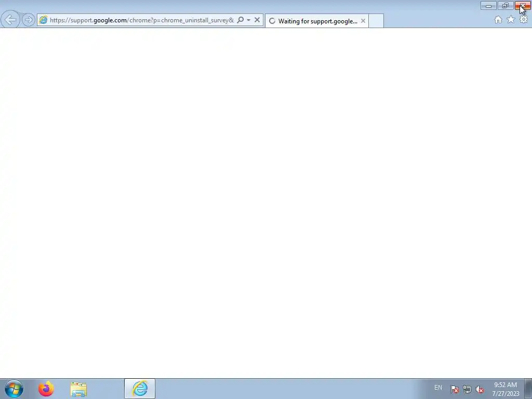532x399 pixels.
Task: Click the Search magnifier in address bar
Action: pyautogui.click(x=240, y=20)
